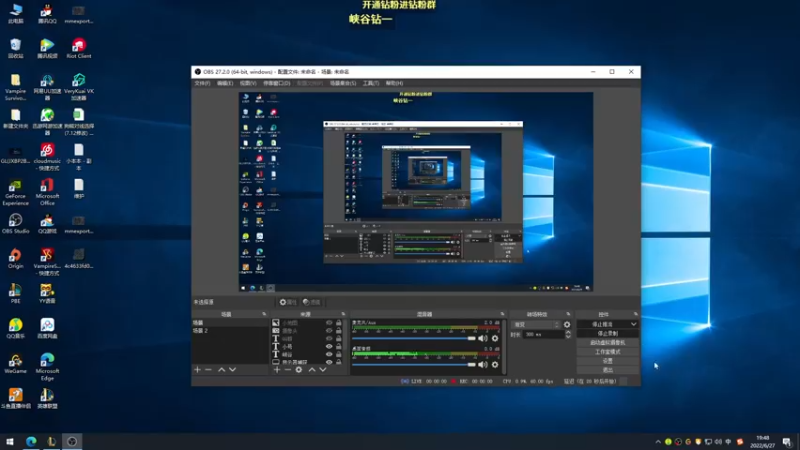Toggle lock on the 小号 source
800x450 pixels.
point(339,346)
